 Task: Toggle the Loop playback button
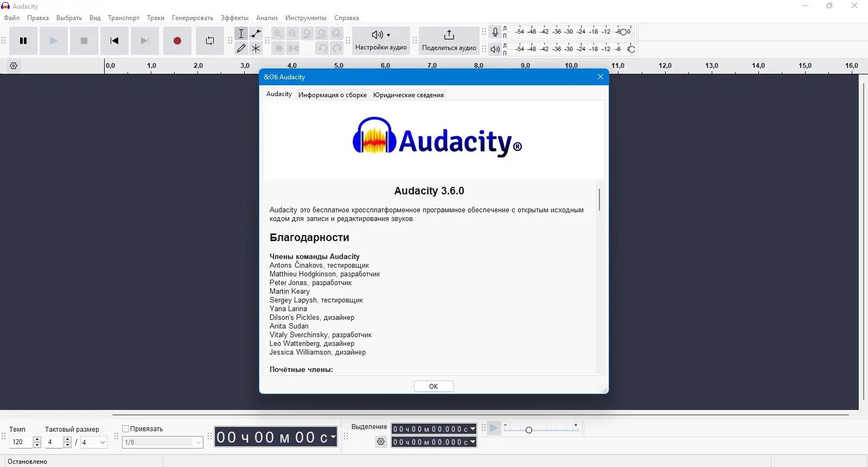point(210,41)
